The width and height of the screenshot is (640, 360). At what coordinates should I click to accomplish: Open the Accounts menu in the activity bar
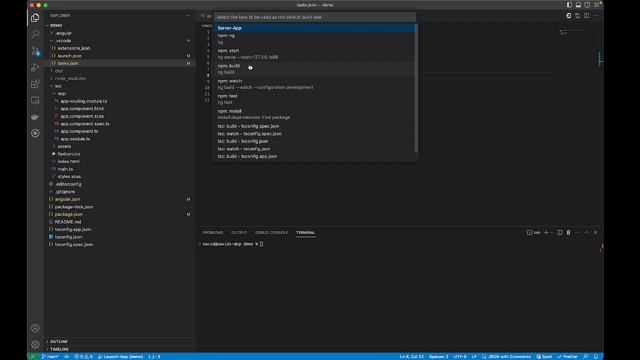35,328
